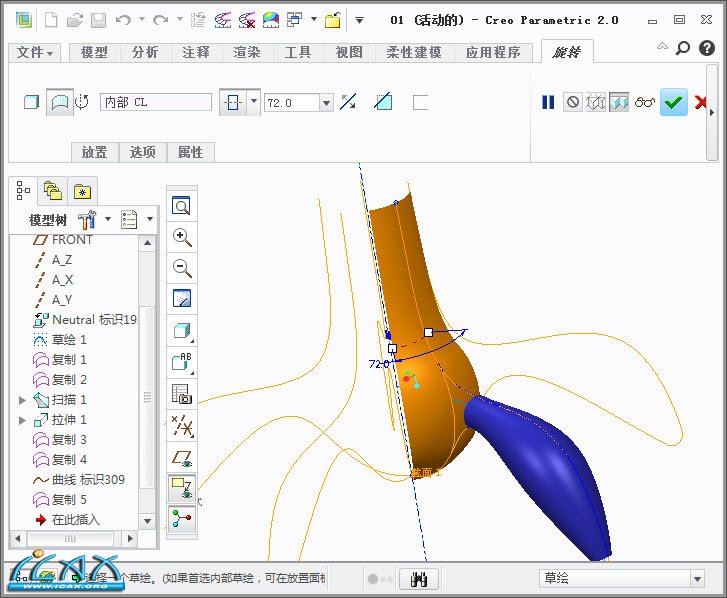Open the angle value 72.0 dropdown
This screenshot has height=598, width=727.
pyautogui.click(x=326, y=103)
